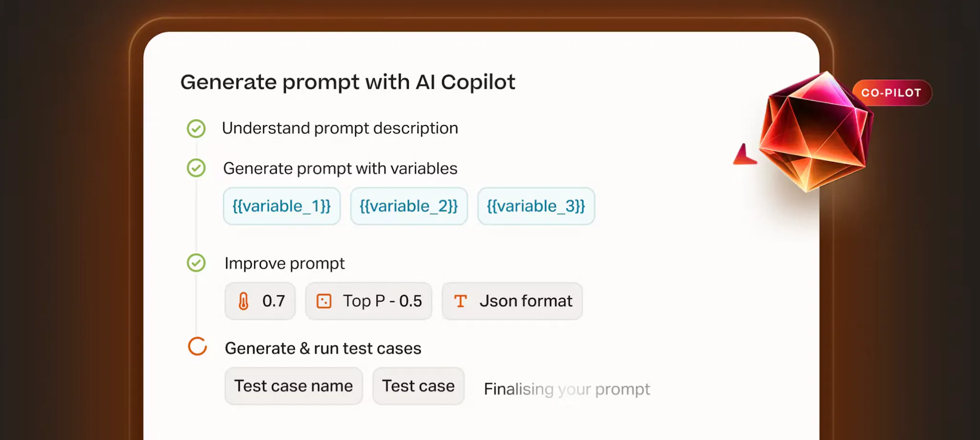Click the orange loading spinner icon
Screen dimensions: 980x440
click(197, 346)
